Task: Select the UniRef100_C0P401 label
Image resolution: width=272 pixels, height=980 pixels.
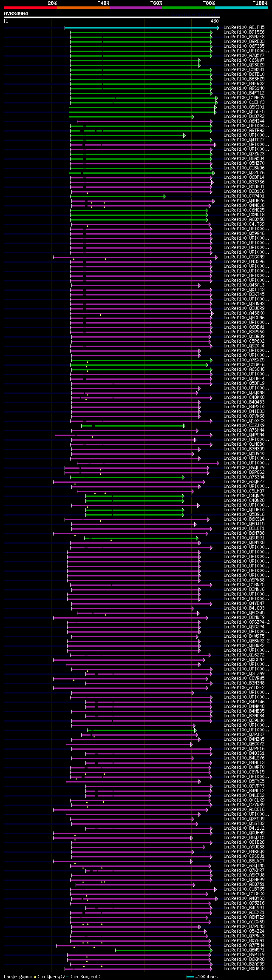Action: (244, 196)
